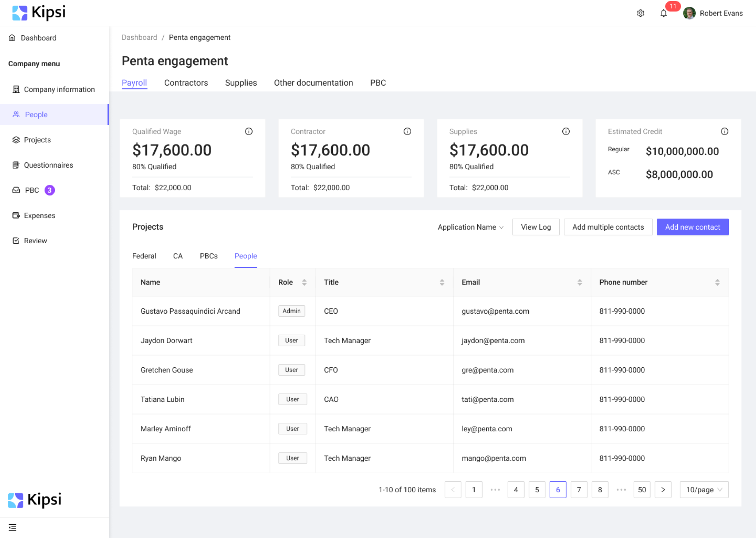This screenshot has width=756, height=538.
Task: Open the PBC section with badge 3
Action: click(32, 190)
